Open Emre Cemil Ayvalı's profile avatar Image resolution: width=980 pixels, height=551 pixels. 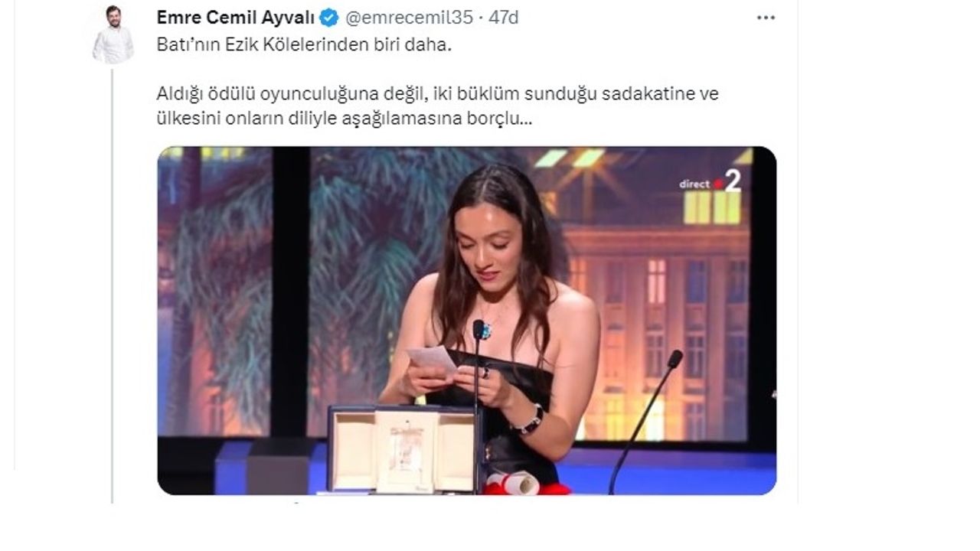click(113, 34)
